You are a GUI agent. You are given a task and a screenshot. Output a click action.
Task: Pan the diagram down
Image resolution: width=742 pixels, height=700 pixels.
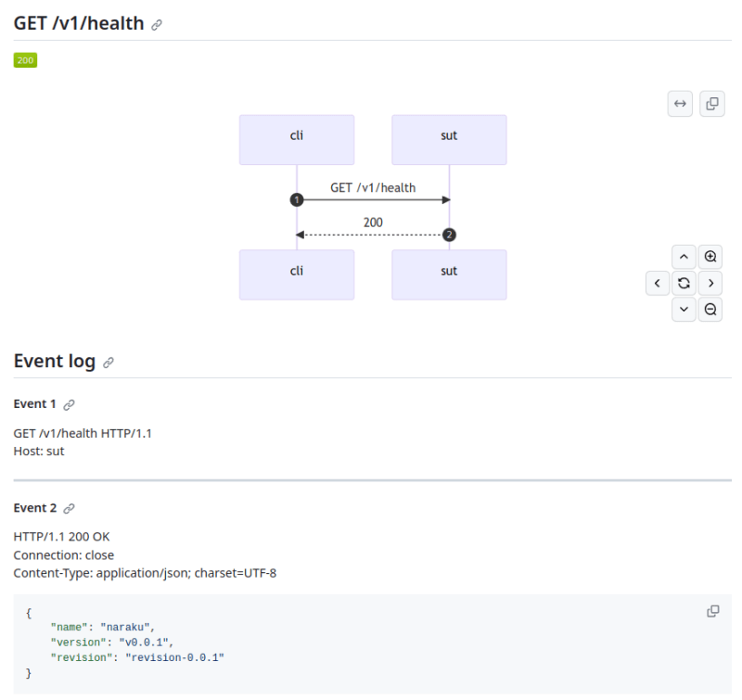pyautogui.click(x=684, y=310)
